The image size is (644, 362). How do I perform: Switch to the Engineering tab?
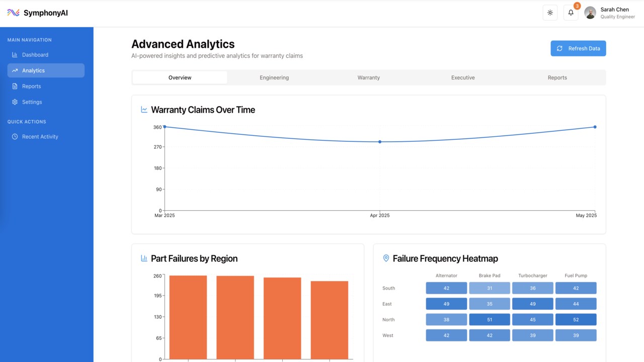tap(274, 77)
